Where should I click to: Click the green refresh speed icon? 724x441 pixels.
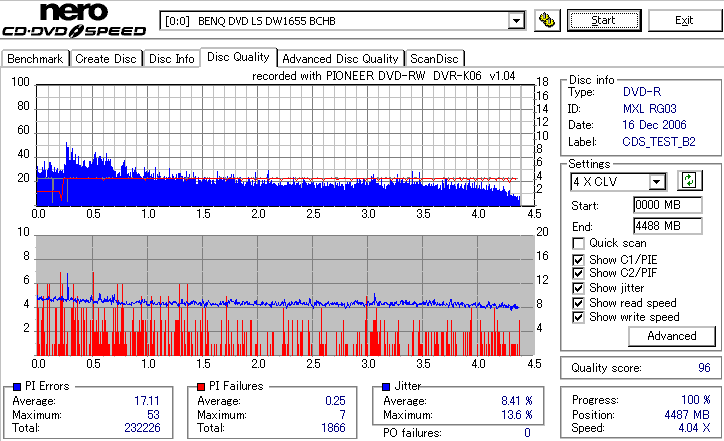coord(689,181)
